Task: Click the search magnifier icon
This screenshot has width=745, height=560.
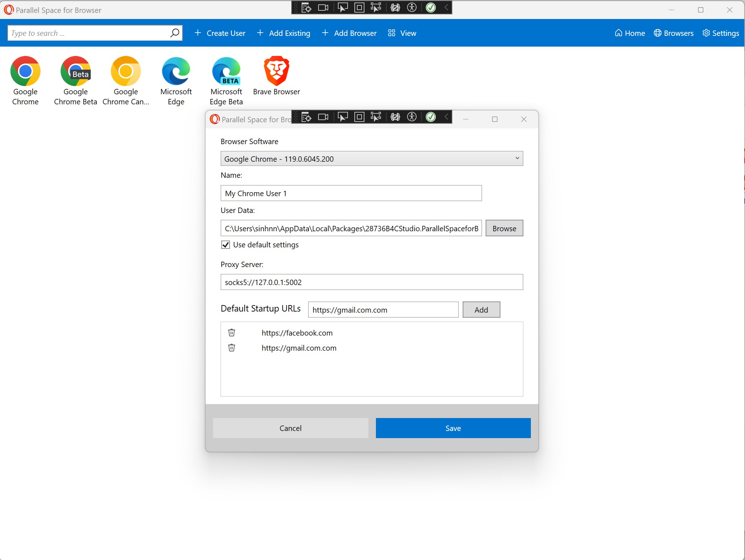Action: click(x=175, y=33)
